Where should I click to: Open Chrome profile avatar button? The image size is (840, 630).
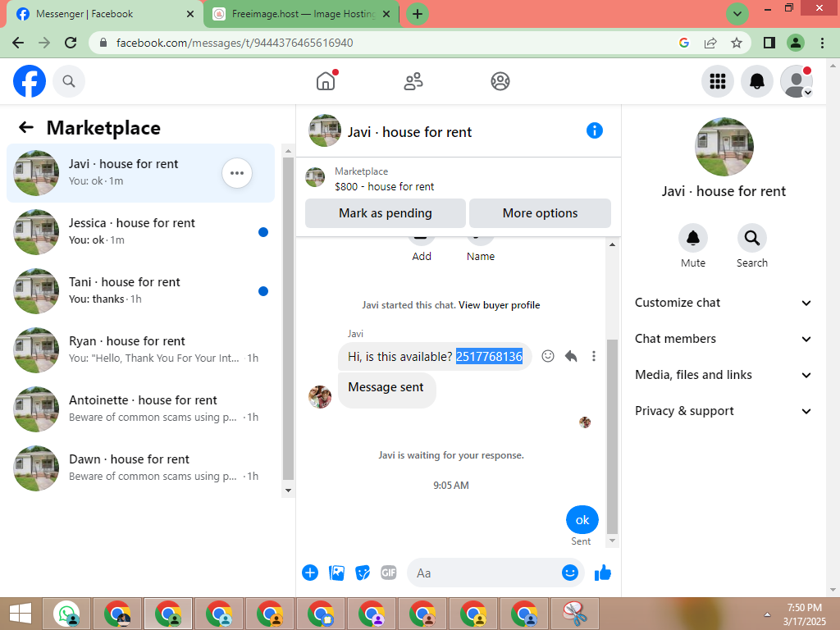796,43
